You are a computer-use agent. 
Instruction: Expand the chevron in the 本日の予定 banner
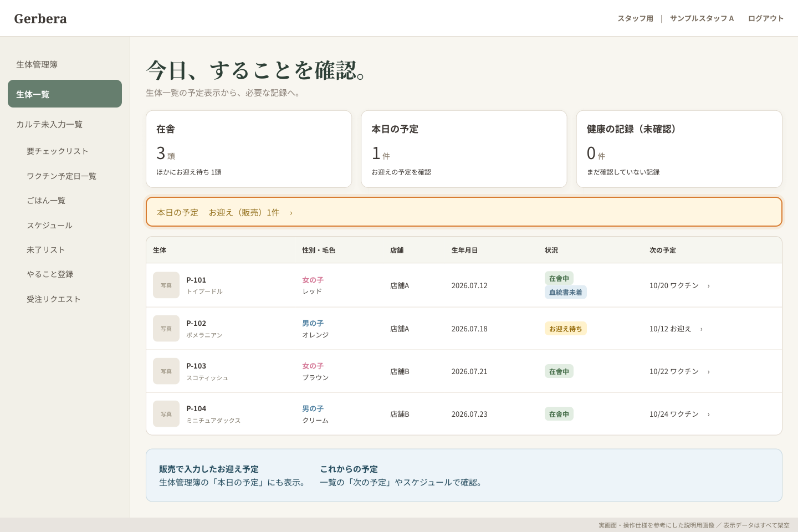tap(291, 213)
